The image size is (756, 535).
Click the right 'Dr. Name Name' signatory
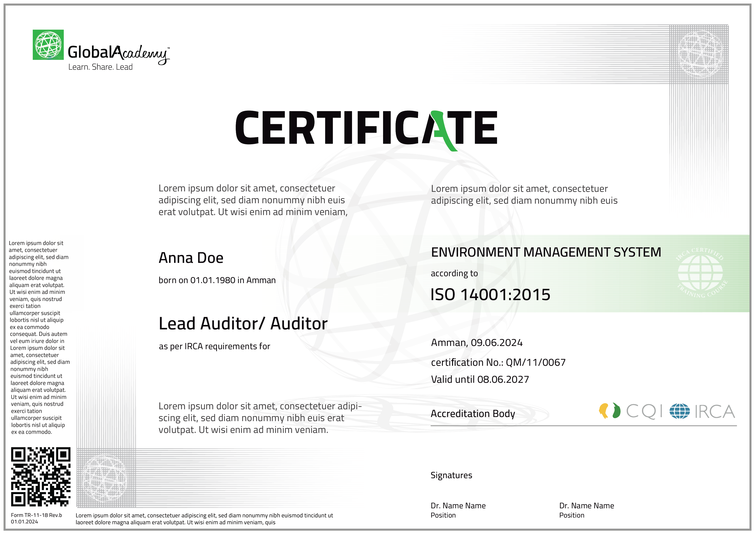[x=586, y=506]
